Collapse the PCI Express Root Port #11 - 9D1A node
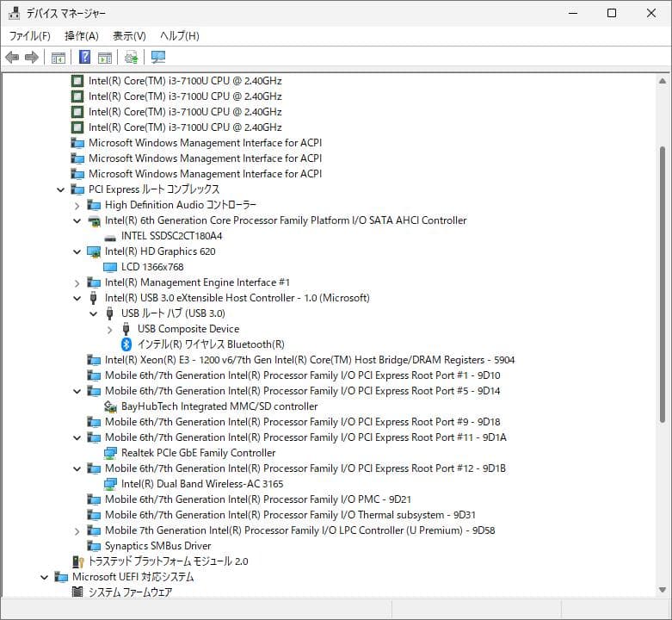This screenshot has width=672, height=620. pyautogui.click(x=77, y=437)
